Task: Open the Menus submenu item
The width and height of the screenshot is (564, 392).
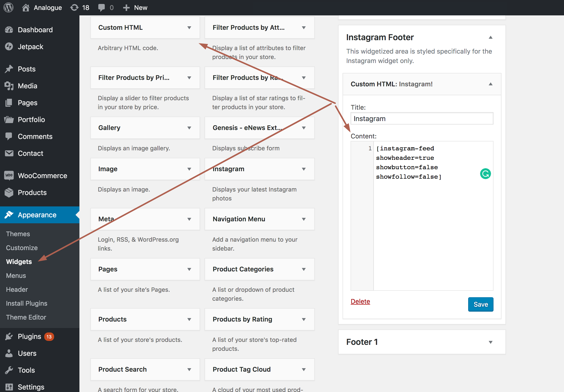Action: 16,275
